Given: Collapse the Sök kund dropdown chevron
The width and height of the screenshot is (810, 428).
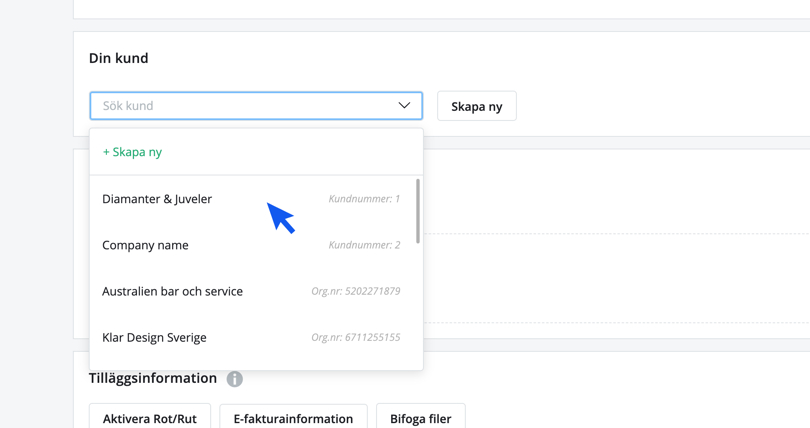Looking at the screenshot, I should click(x=404, y=106).
